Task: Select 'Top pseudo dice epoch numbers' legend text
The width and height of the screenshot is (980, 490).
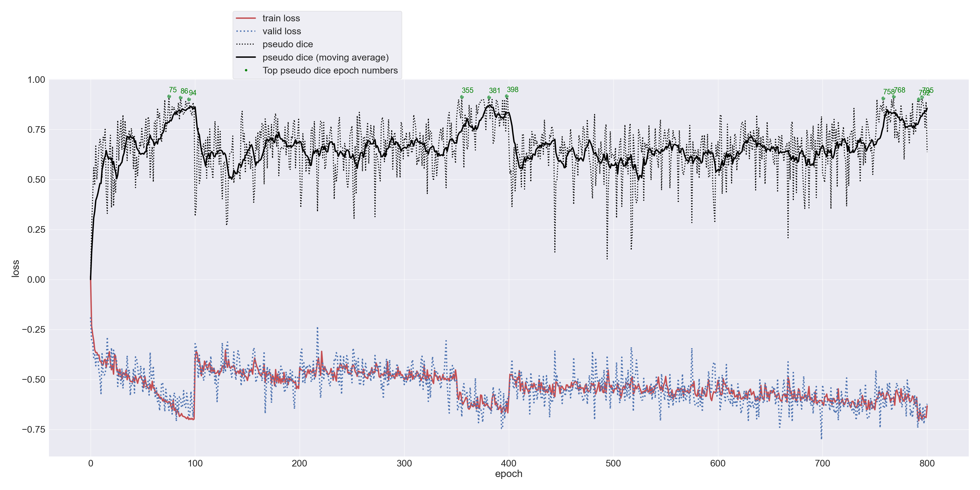Action: pos(330,70)
